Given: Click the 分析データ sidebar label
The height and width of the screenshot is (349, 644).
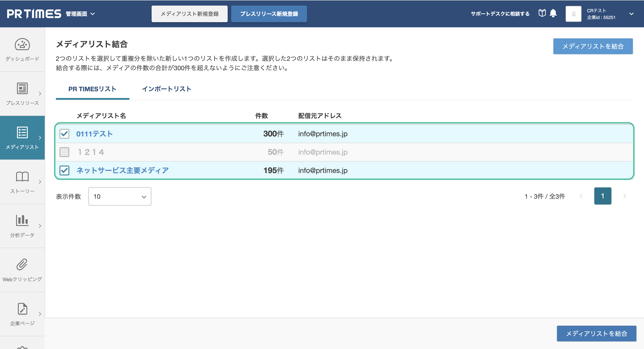Looking at the screenshot, I should click(x=22, y=235).
